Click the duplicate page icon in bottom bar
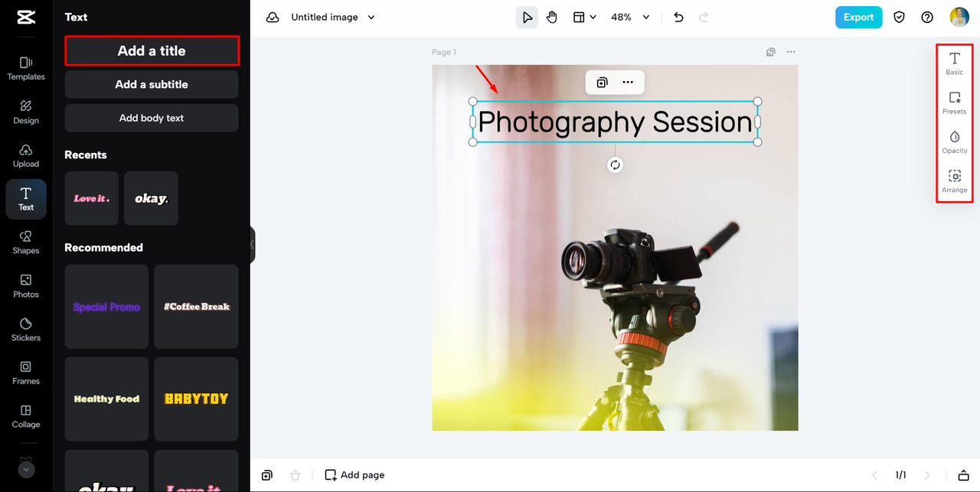This screenshot has width=980, height=492. (x=266, y=475)
